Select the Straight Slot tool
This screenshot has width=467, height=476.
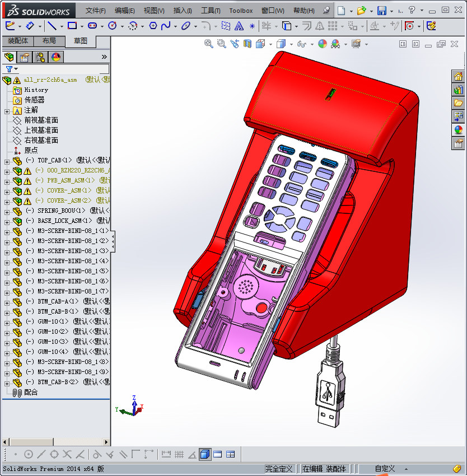[x=92, y=26]
